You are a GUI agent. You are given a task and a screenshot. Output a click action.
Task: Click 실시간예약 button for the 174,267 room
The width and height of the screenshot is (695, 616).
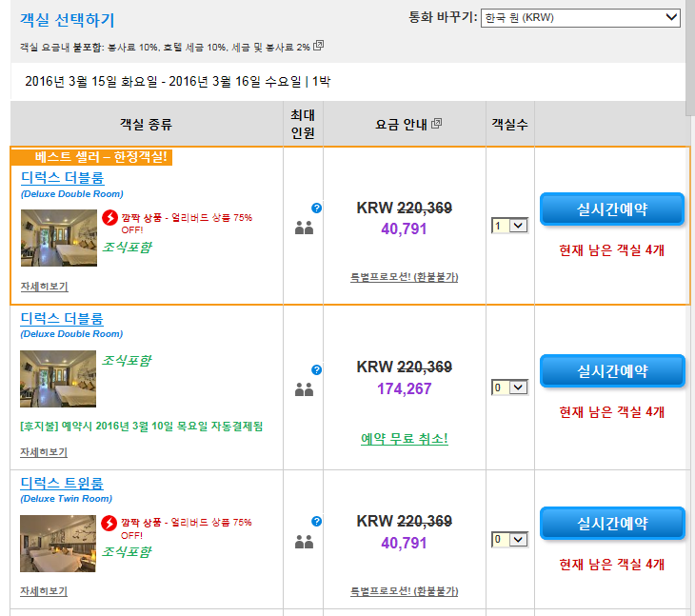pyautogui.click(x=612, y=371)
